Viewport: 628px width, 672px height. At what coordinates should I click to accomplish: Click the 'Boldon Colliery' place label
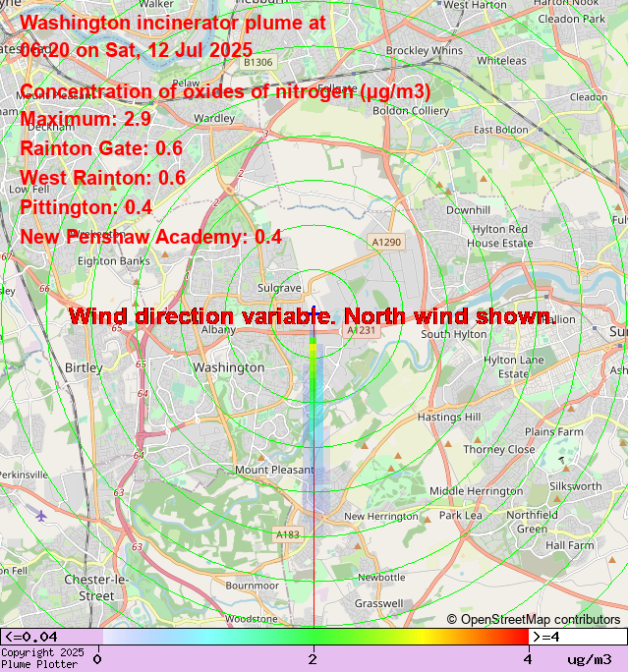tap(411, 111)
